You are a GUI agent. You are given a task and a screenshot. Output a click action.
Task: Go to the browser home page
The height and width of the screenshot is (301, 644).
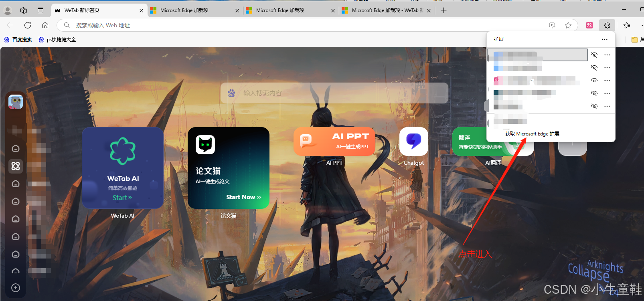coord(45,25)
